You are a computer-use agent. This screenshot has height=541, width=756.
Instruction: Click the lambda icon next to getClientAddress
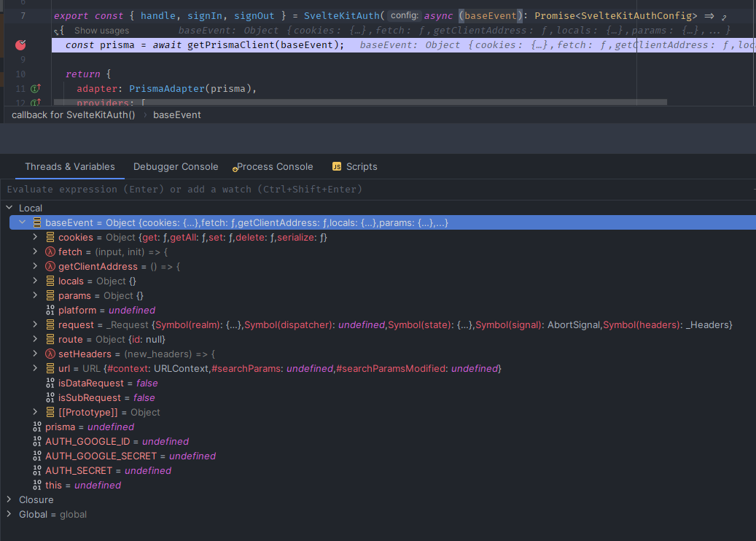[x=50, y=266]
